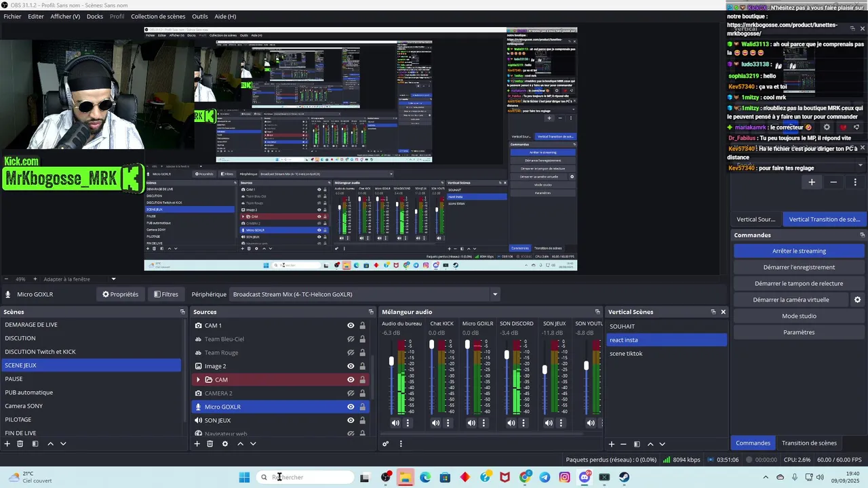Open the Fichier menu
The height and width of the screenshot is (488, 868).
12,16
